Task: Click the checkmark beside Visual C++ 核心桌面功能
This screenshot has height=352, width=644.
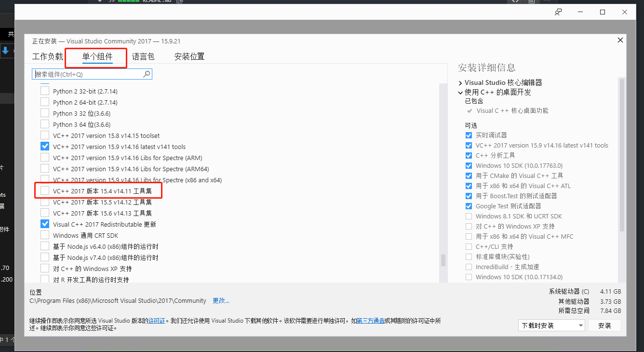Action: coord(469,110)
